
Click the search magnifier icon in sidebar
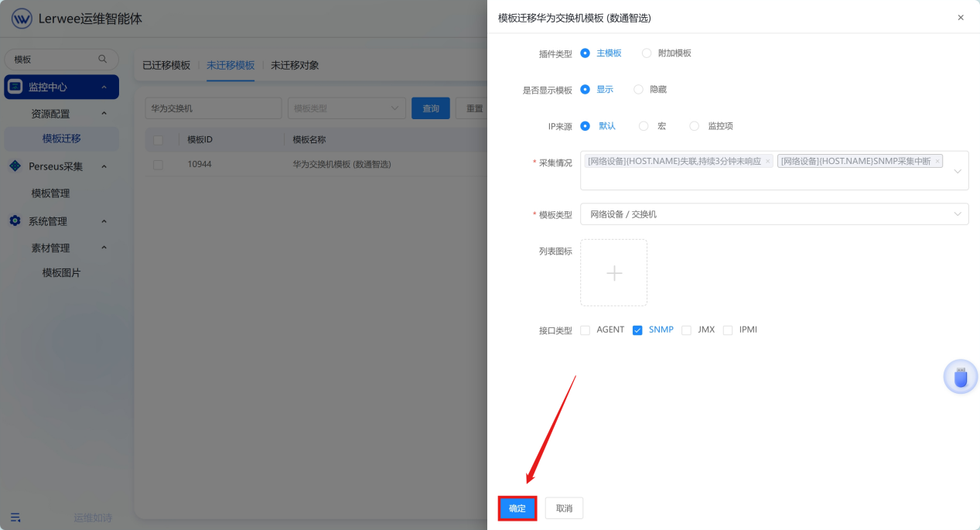103,59
